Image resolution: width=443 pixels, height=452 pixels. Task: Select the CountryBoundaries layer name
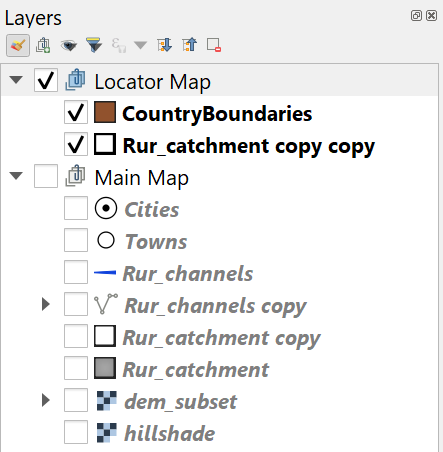point(217,114)
